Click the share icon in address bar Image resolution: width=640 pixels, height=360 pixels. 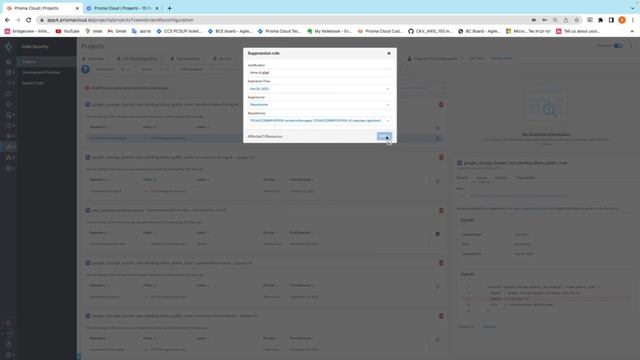[x=566, y=20]
